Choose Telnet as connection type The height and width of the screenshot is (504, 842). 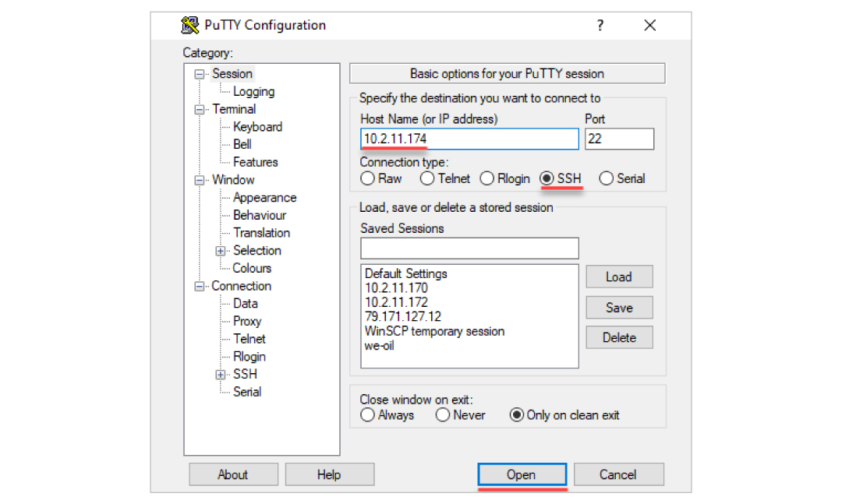point(427,178)
